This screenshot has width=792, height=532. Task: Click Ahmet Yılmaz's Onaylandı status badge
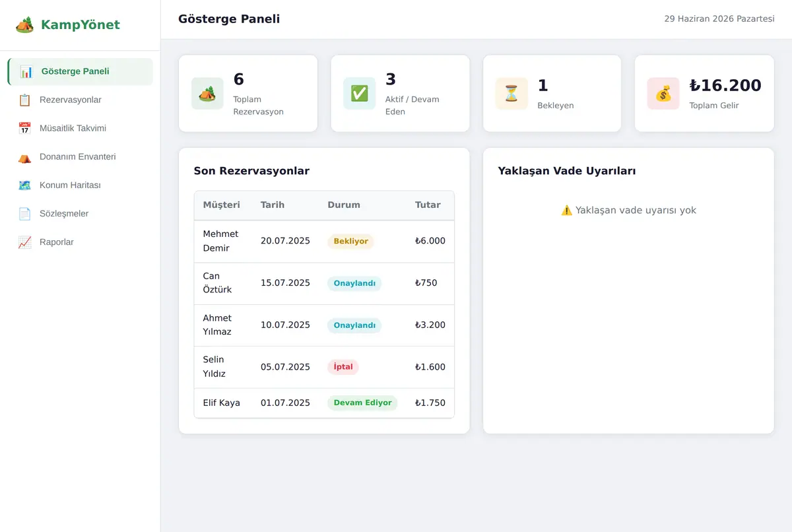[x=354, y=325]
